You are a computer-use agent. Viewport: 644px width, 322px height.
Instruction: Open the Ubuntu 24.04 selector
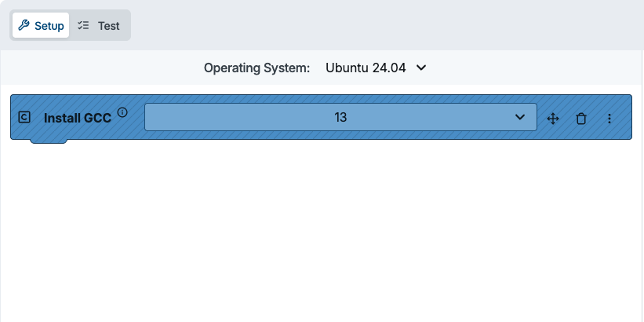tap(366, 68)
